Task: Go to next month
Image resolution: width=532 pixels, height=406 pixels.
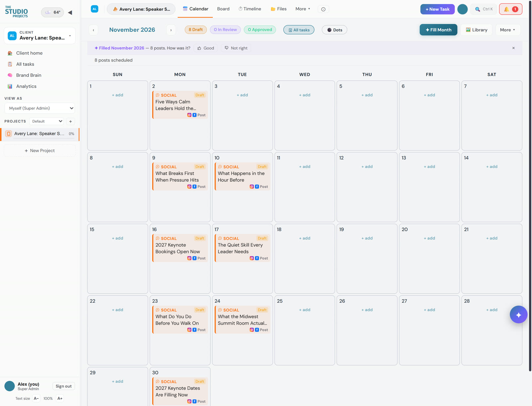Action: pos(171,30)
